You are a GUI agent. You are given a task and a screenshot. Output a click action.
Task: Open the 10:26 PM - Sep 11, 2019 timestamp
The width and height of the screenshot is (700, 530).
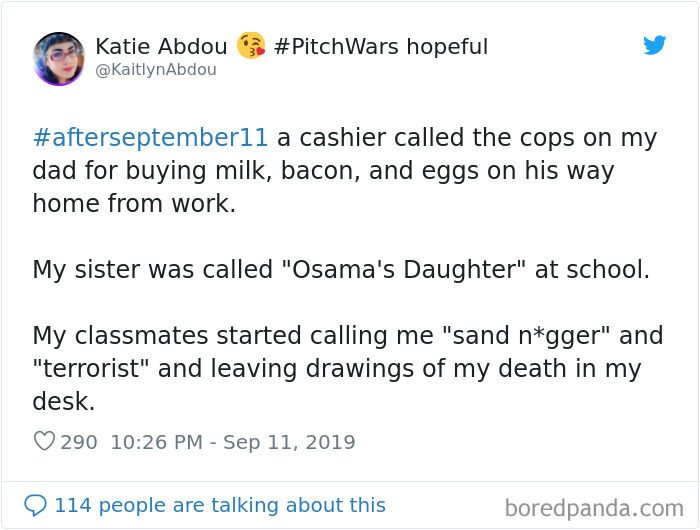tap(231, 442)
